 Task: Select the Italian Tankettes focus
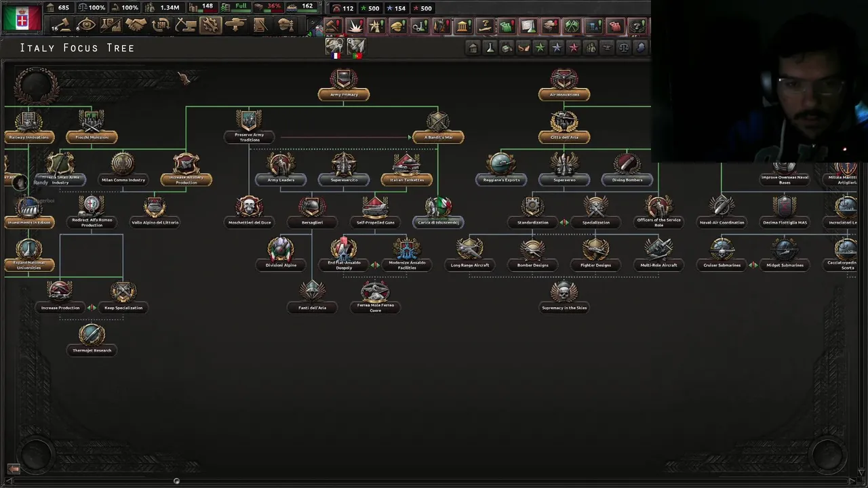pyautogui.click(x=407, y=170)
